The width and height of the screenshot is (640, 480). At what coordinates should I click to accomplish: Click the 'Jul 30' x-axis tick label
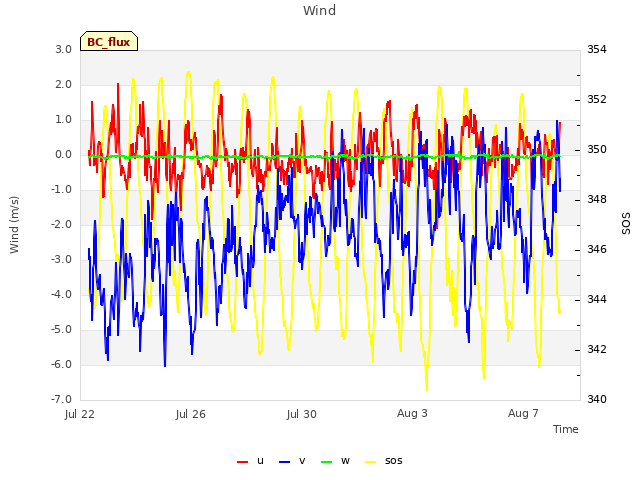click(302, 414)
